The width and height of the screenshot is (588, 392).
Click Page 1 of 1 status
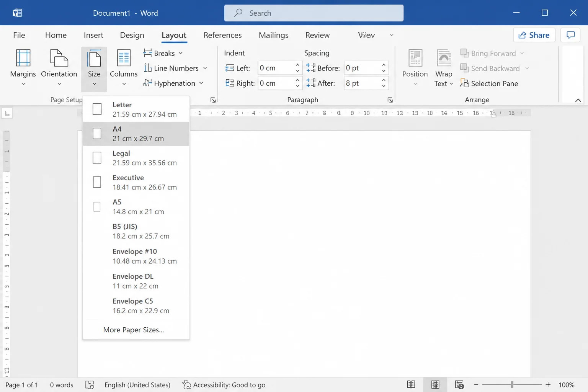[x=22, y=385]
